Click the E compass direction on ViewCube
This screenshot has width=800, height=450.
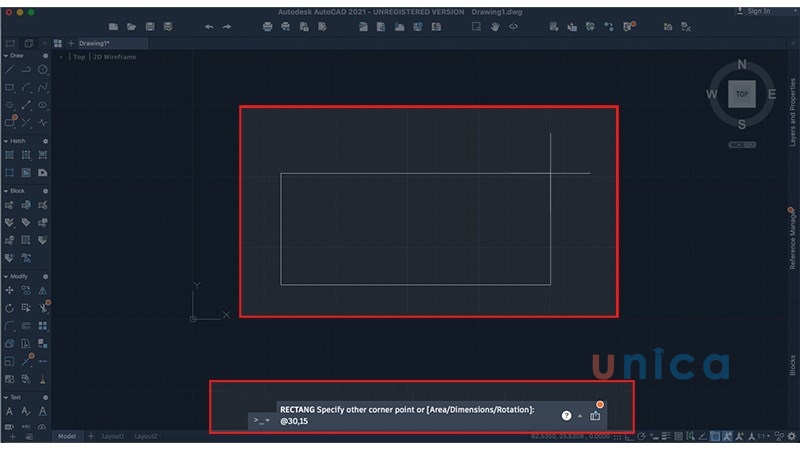tap(771, 94)
